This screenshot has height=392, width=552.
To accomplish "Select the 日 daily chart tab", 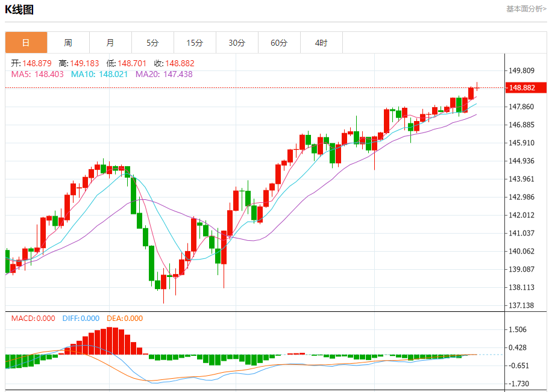I will point(26,43).
